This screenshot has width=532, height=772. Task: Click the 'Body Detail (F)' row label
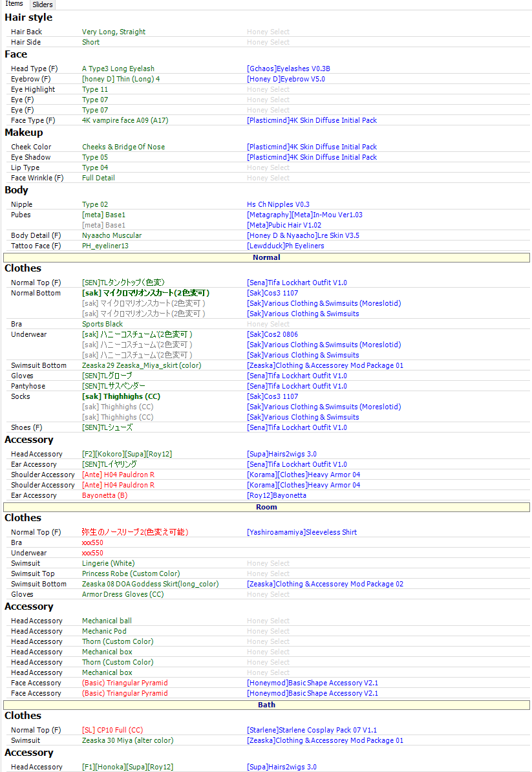click(x=36, y=236)
